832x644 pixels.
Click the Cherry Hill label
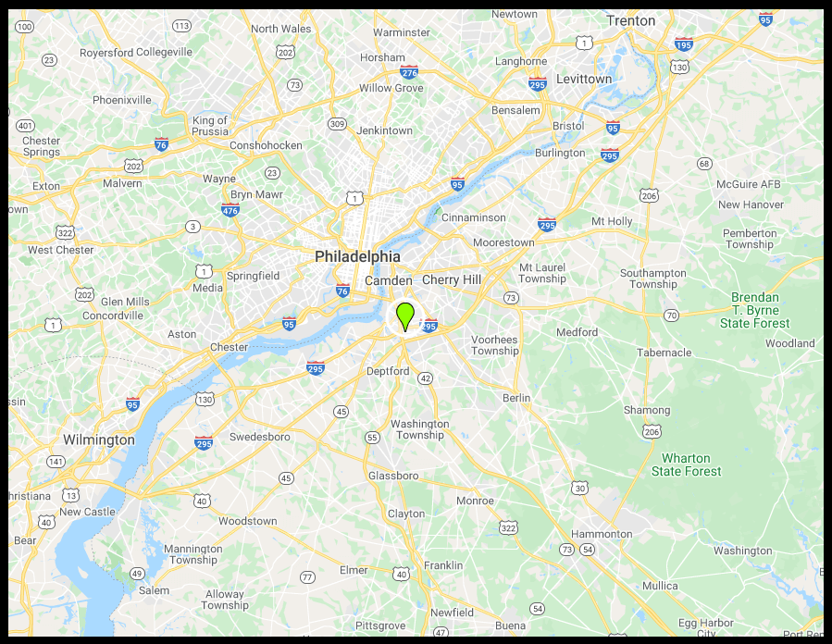(x=452, y=280)
